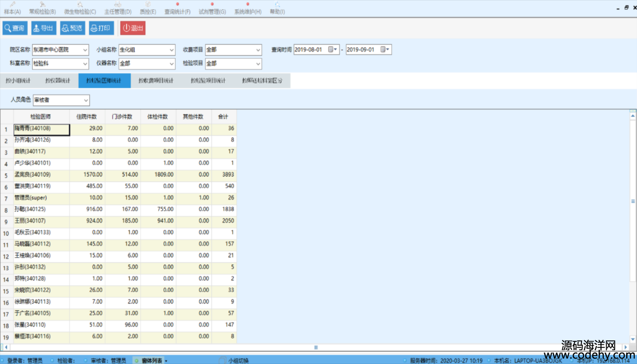Click the 检验医师 column header
Screen dimensions: 637x364
tap(41, 117)
